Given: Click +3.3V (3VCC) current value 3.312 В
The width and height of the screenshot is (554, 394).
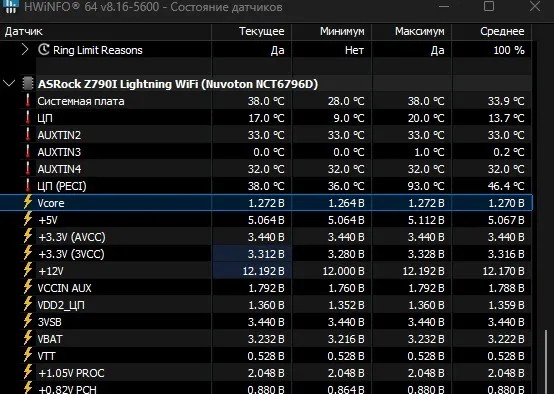Looking at the screenshot, I should 266,254.
